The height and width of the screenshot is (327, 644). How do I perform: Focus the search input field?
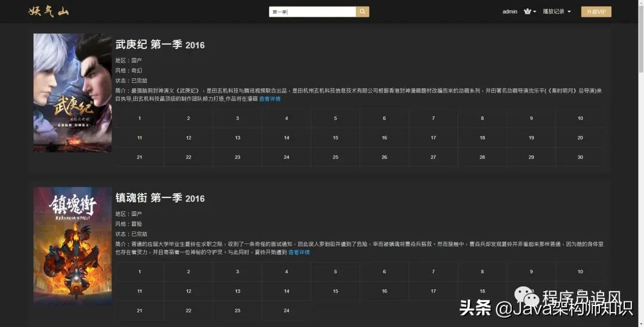pos(312,11)
